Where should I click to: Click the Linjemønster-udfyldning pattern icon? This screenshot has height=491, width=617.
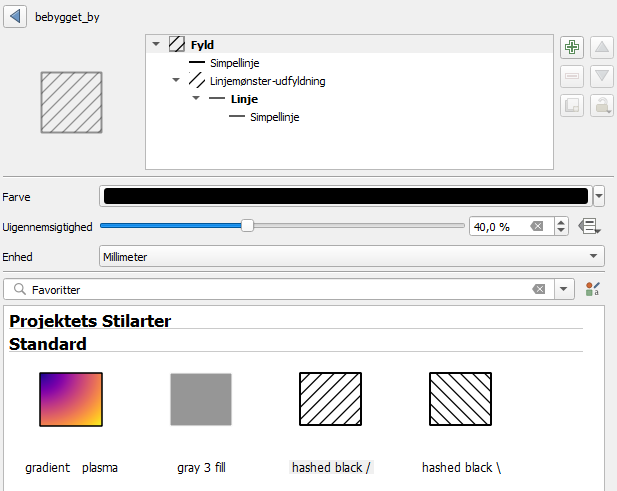tap(196, 80)
